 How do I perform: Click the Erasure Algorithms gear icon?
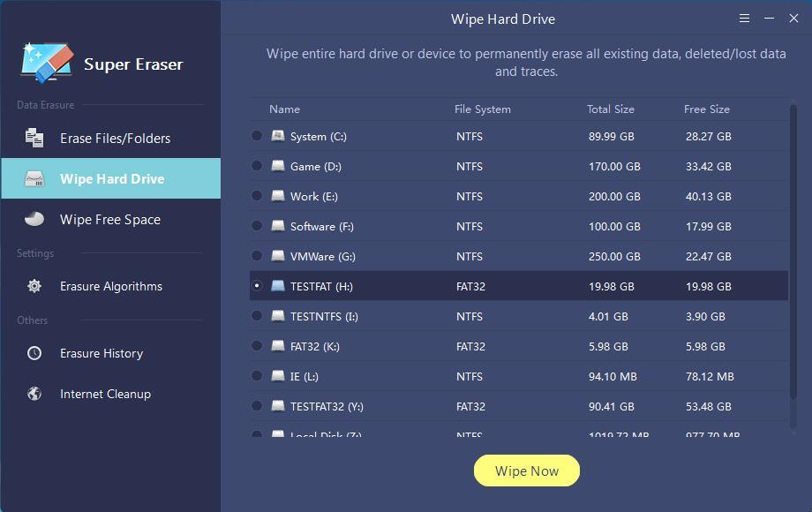tap(34, 286)
